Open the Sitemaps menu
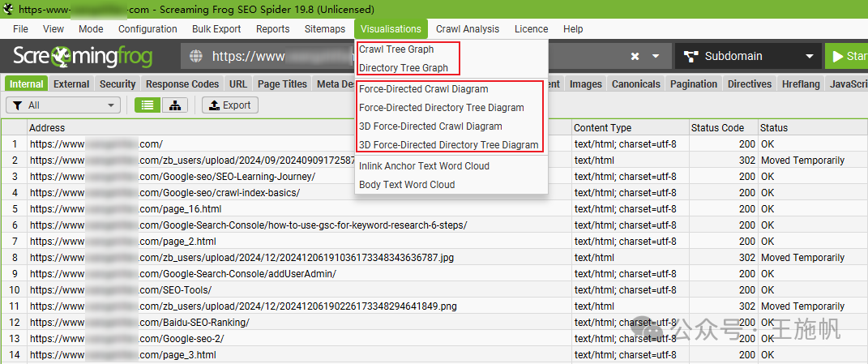The image size is (868, 364). point(325,29)
